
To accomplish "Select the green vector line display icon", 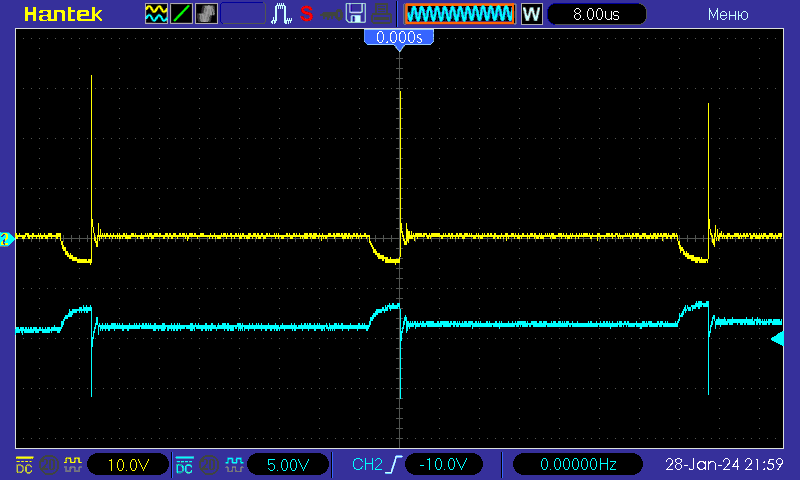I will pyautogui.click(x=181, y=14).
